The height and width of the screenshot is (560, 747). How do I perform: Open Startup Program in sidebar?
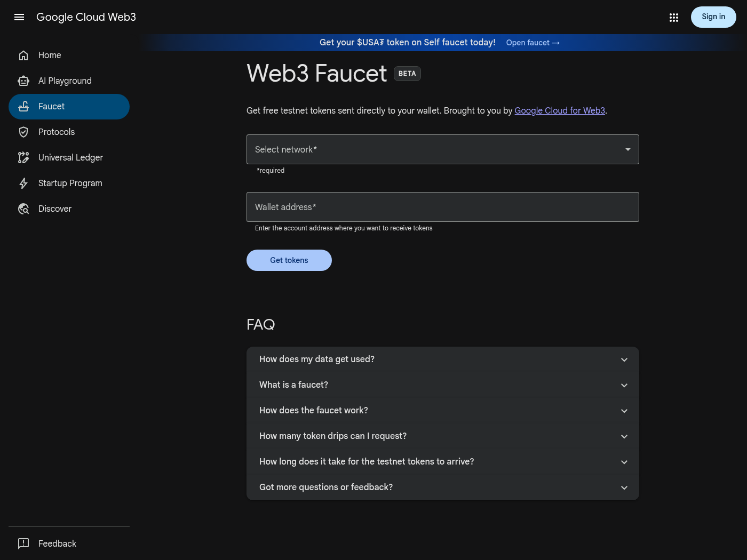coord(69,183)
